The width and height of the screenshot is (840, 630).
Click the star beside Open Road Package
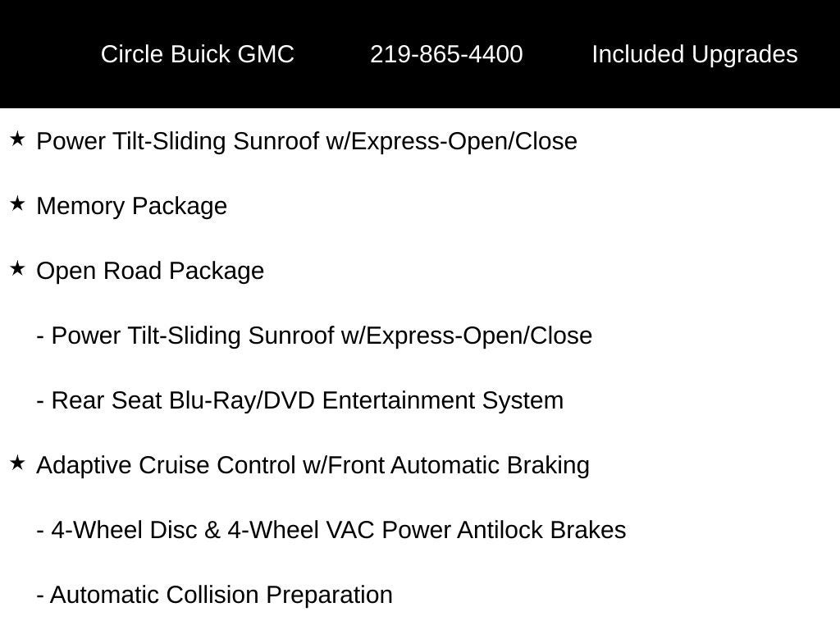pos(17,268)
